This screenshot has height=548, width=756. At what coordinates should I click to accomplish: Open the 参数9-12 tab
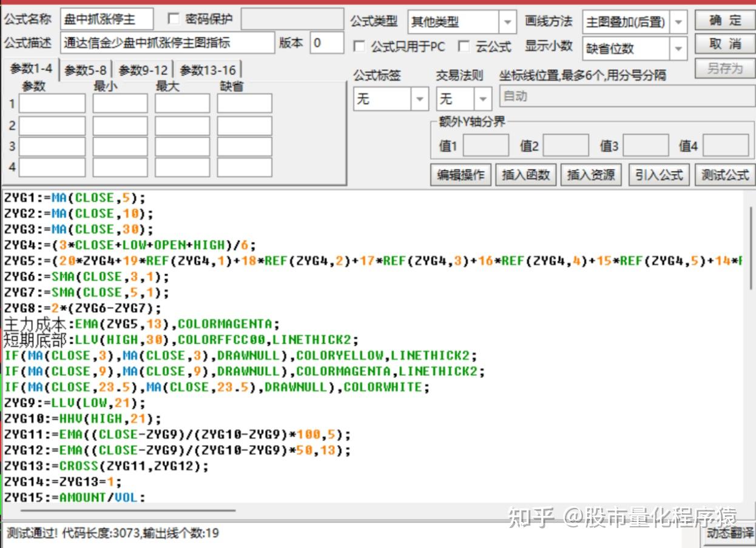click(143, 70)
